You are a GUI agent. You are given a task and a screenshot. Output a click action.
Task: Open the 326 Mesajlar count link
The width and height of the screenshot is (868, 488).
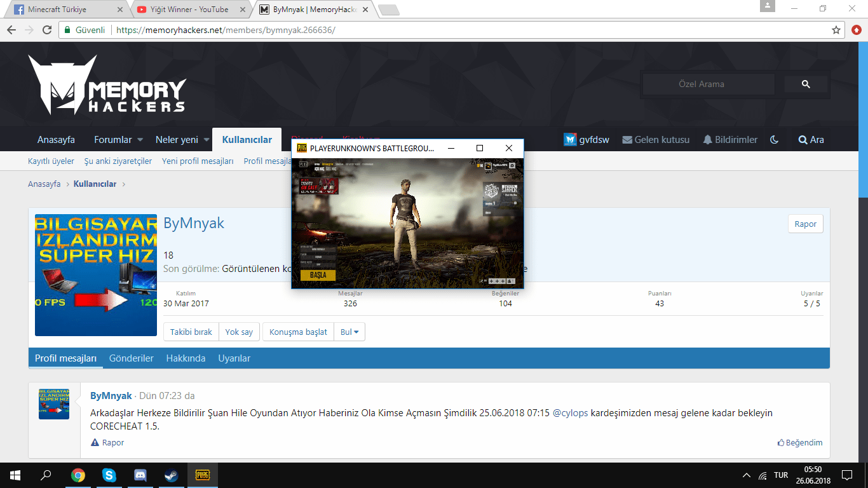pos(350,304)
